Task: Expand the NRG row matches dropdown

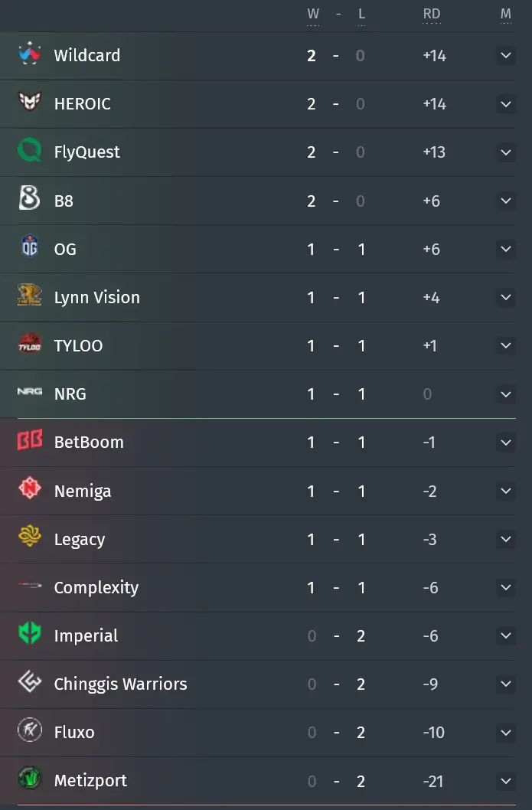Action: tap(506, 394)
